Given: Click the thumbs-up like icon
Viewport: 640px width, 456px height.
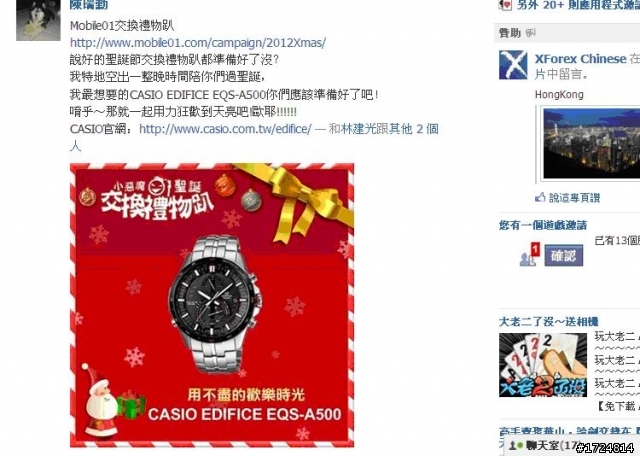Looking at the screenshot, I should pyautogui.click(x=540, y=198).
